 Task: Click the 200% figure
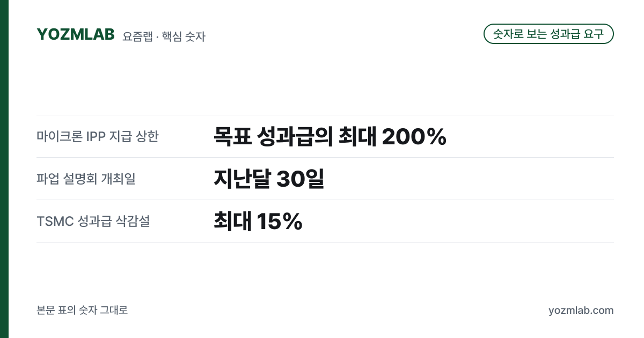[414, 137]
